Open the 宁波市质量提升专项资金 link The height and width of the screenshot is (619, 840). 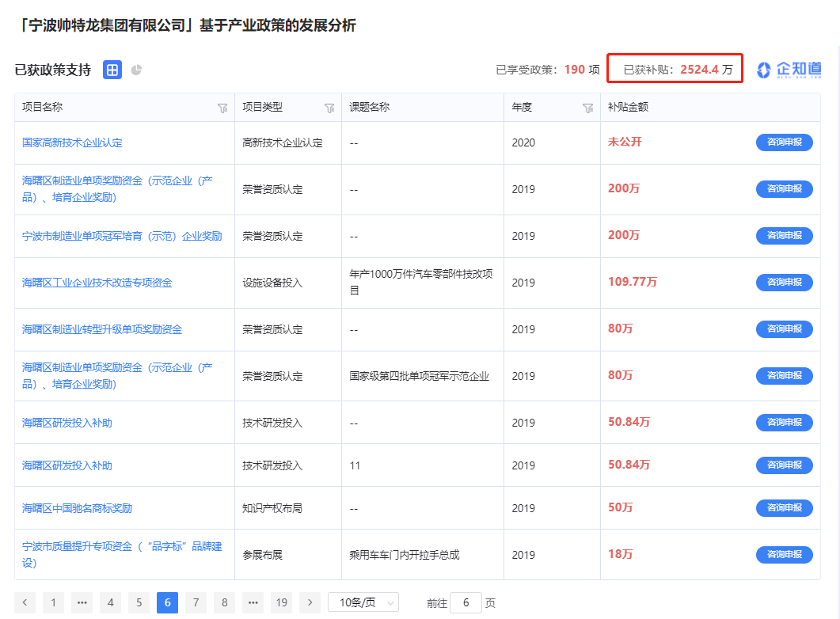pyautogui.click(x=122, y=555)
